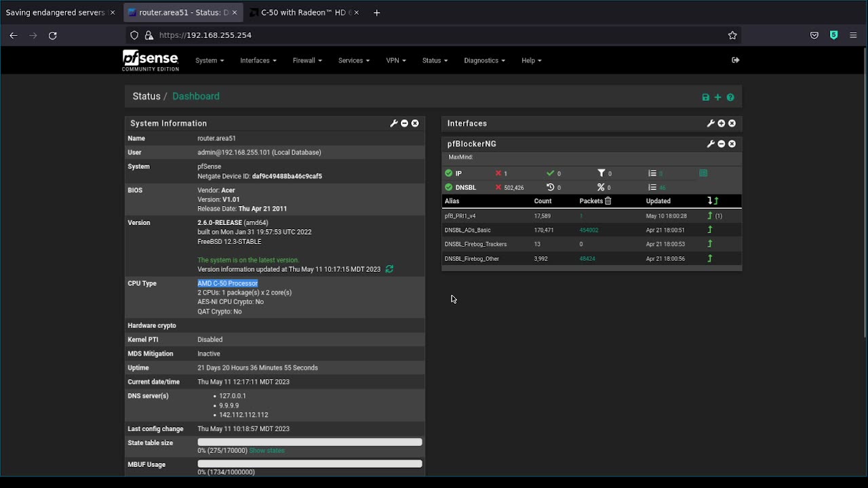
Task: Click the Pocket save icon in toolbar
Action: tap(814, 35)
